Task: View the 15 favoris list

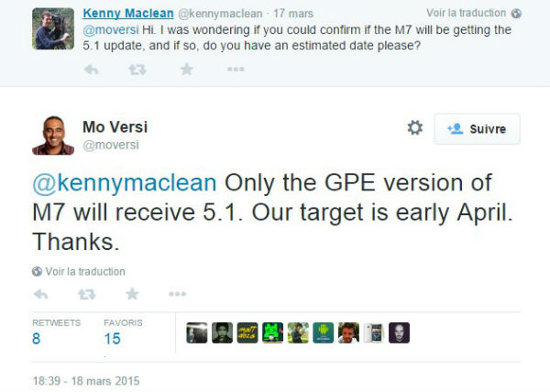Action: [x=112, y=338]
